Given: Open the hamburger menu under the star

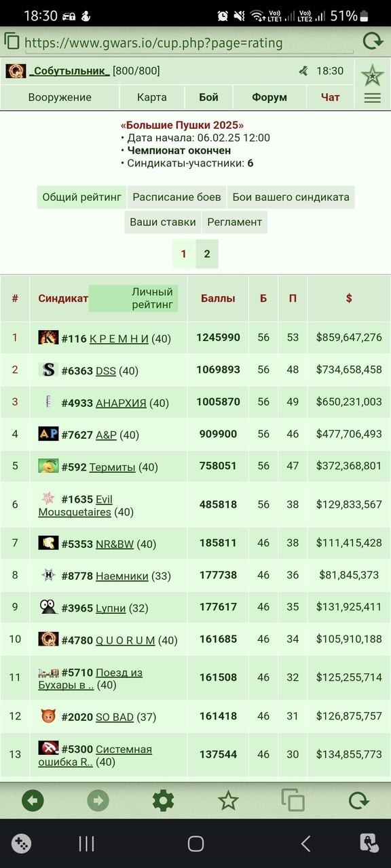Looking at the screenshot, I should [x=372, y=98].
